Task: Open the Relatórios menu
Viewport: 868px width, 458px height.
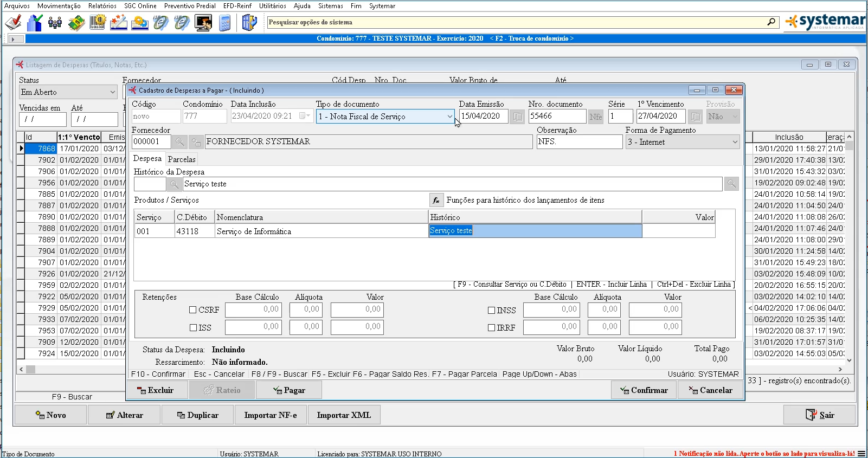Action: click(x=102, y=6)
